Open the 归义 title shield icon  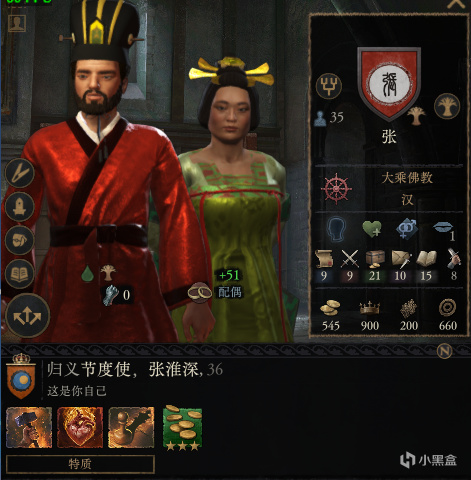(x=21, y=376)
